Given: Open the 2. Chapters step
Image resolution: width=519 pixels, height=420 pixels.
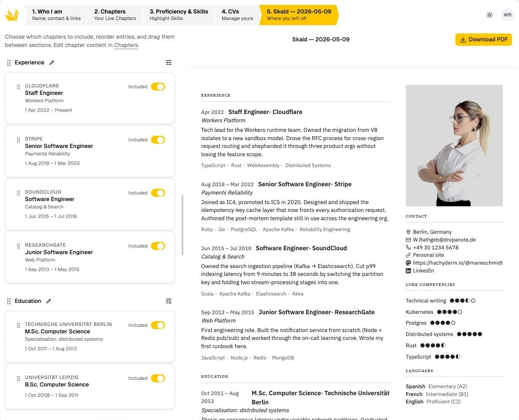Looking at the screenshot, I should [115, 15].
